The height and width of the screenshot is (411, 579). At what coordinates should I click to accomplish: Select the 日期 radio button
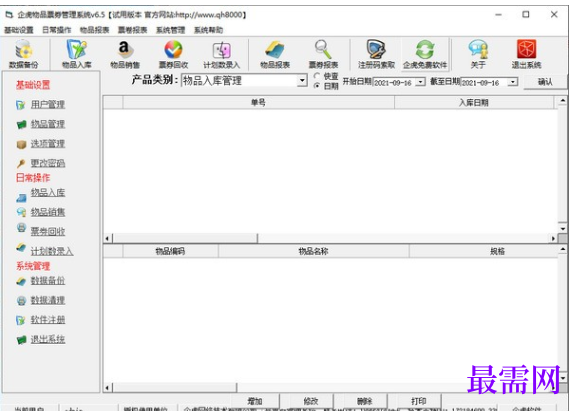point(316,86)
